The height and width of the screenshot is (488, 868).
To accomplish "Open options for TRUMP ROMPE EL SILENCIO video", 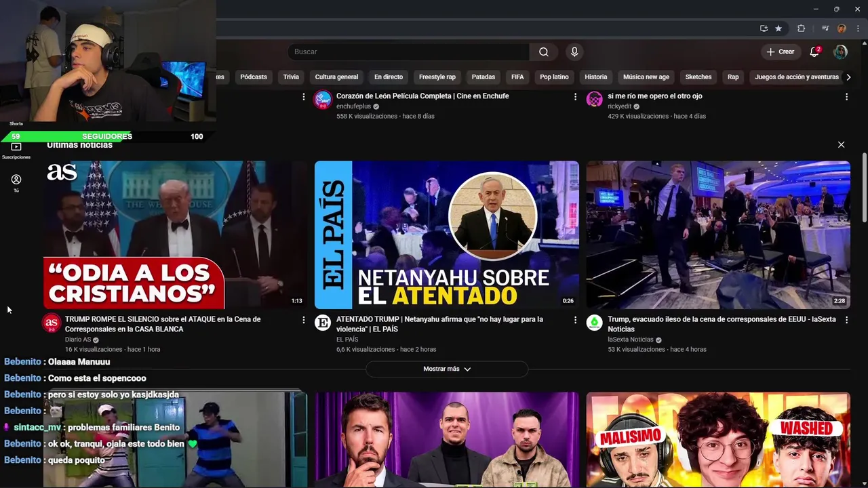I will pos(304,320).
